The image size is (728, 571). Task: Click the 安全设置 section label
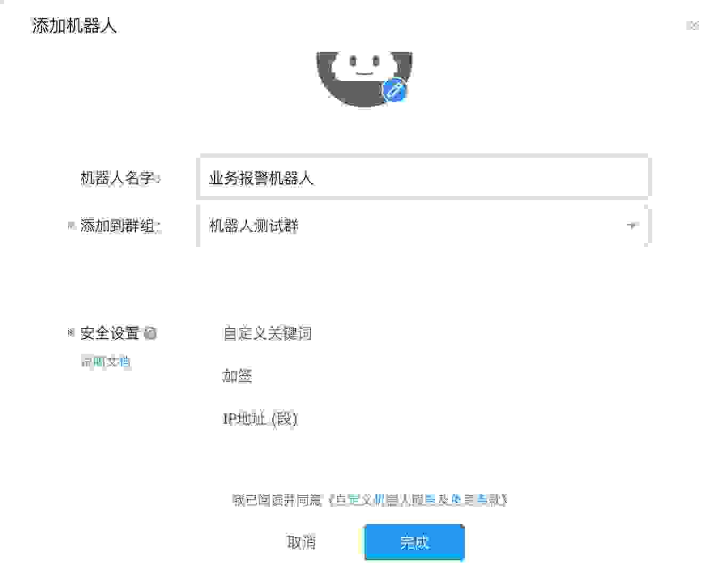point(110,333)
